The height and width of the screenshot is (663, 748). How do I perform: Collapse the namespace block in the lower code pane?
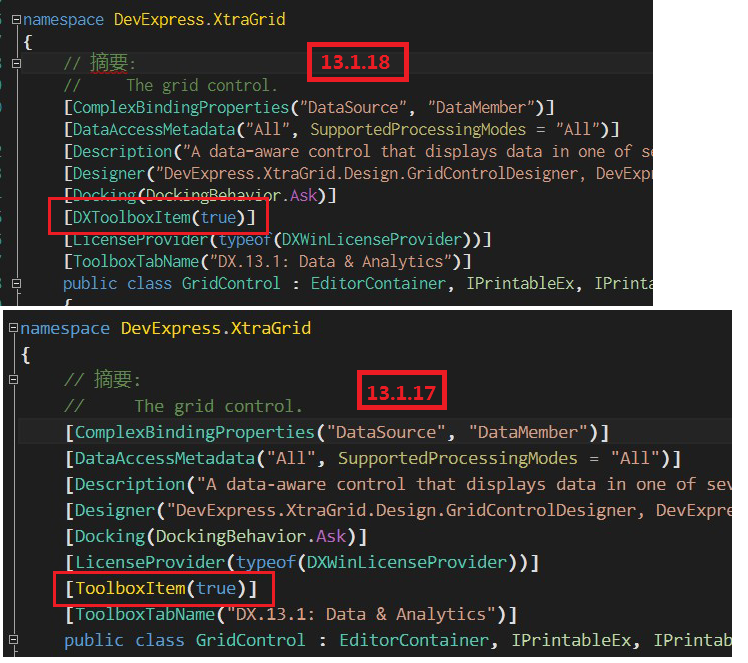tap(13, 328)
